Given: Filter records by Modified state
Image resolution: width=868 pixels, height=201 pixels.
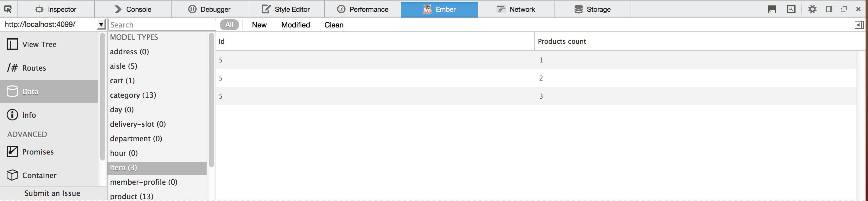Looking at the screenshot, I should pos(295,25).
